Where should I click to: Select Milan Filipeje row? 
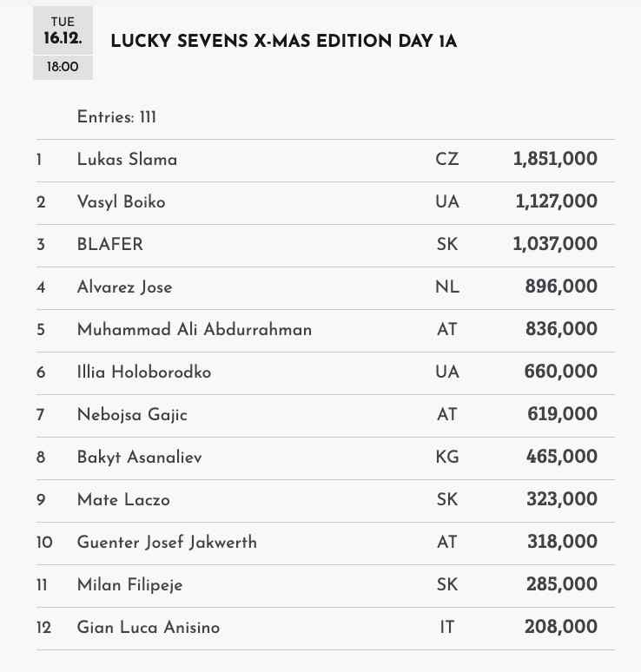[x=130, y=585]
